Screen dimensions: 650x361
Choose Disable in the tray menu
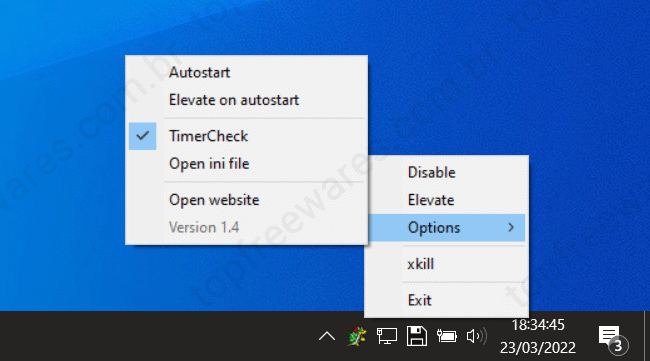click(446, 172)
